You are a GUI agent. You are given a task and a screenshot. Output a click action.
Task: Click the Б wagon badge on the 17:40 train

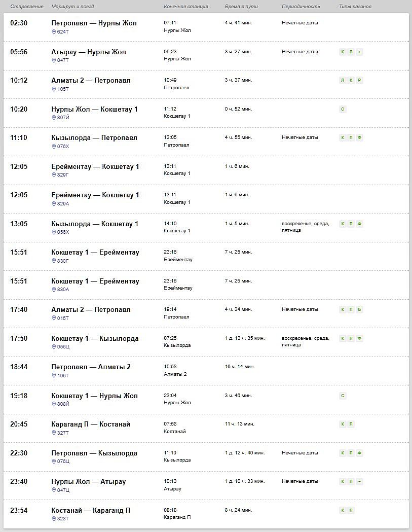point(359,309)
